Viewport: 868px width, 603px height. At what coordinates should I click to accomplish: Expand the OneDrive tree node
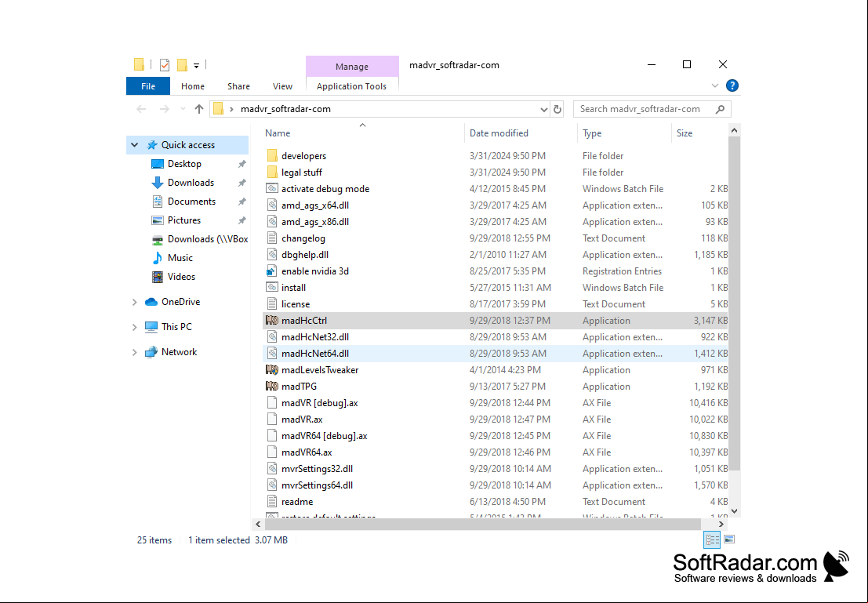click(x=135, y=302)
